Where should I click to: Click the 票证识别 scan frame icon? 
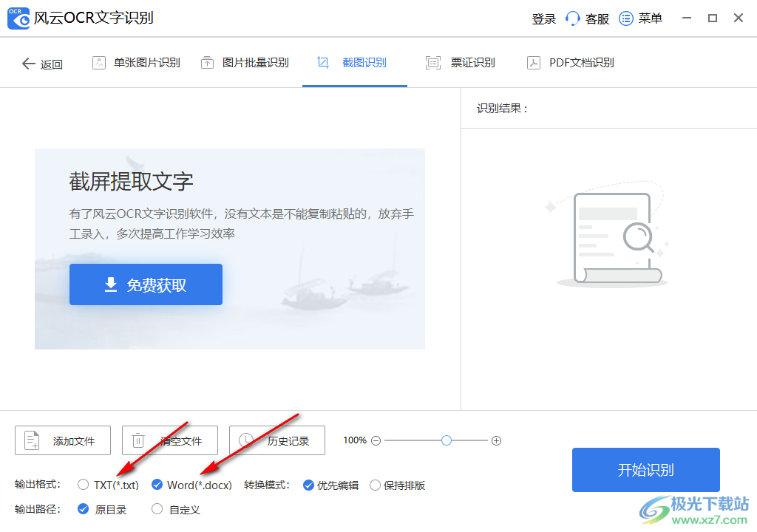click(433, 63)
